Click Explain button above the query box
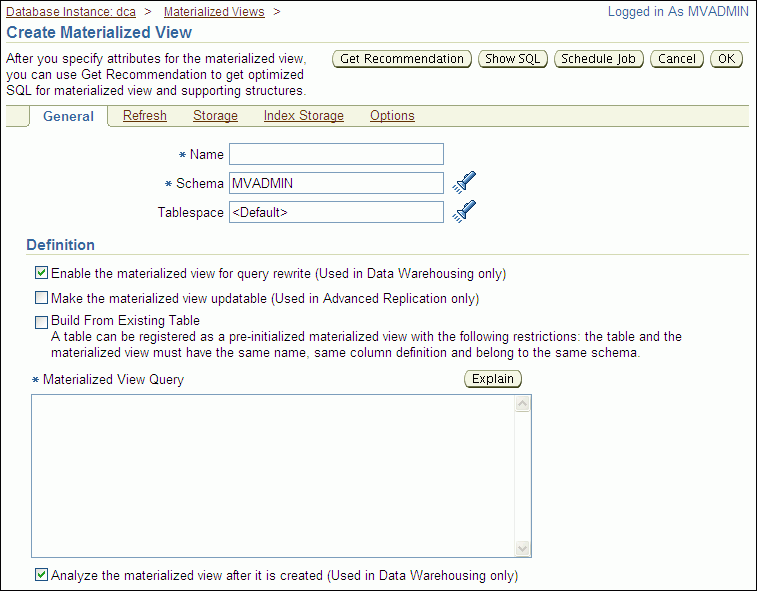The width and height of the screenshot is (757, 591). click(493, 379)
